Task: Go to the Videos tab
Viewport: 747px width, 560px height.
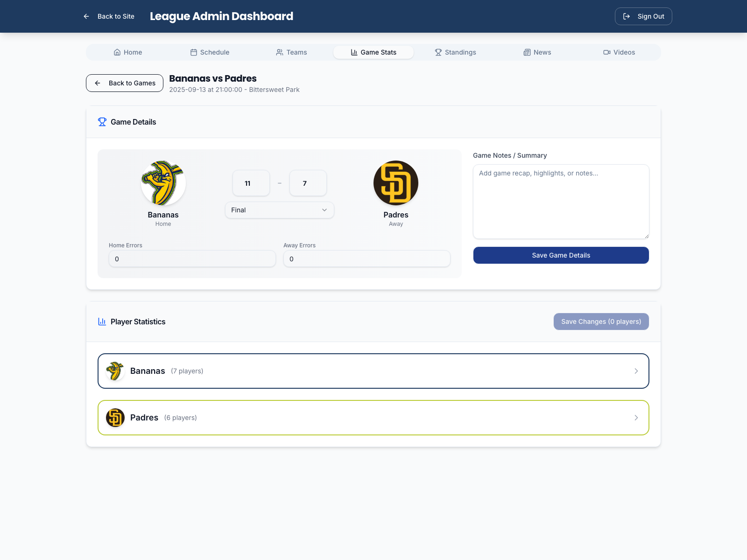Action: [x=619, y=52]
